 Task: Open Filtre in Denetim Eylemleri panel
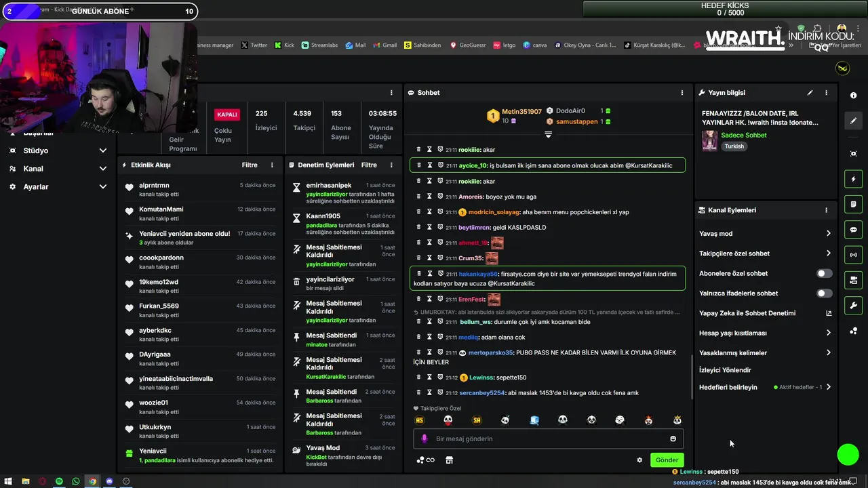(x=369, y=165)
